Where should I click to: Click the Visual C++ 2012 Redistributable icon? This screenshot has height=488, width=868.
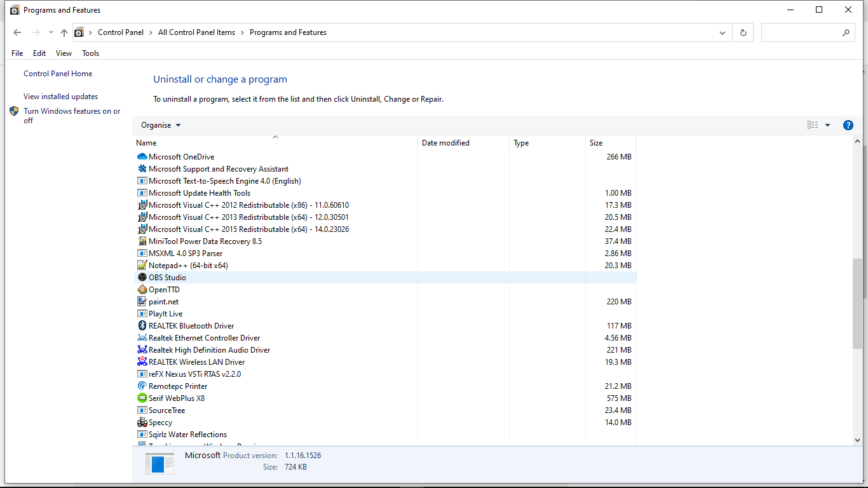coord(142,205)
